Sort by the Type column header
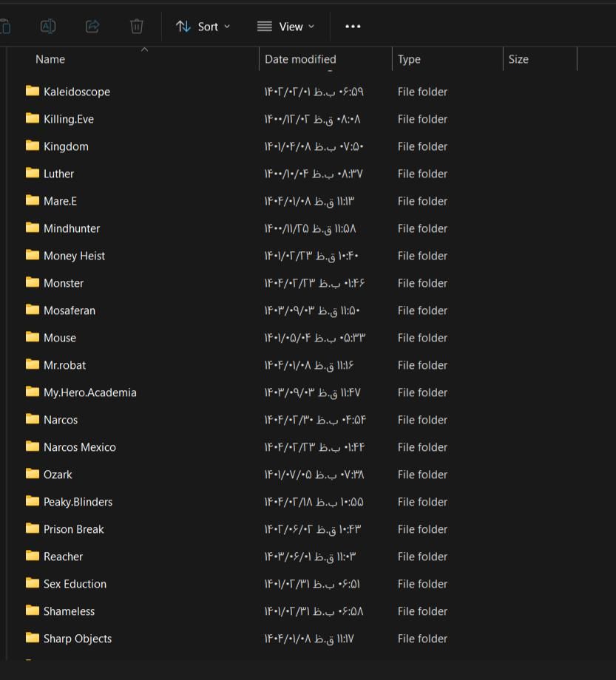 pyautogui.click(x=409, y=59)
